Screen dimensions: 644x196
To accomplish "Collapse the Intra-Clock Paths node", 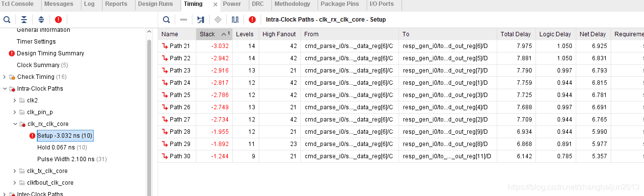I will [x=4, y=89].
